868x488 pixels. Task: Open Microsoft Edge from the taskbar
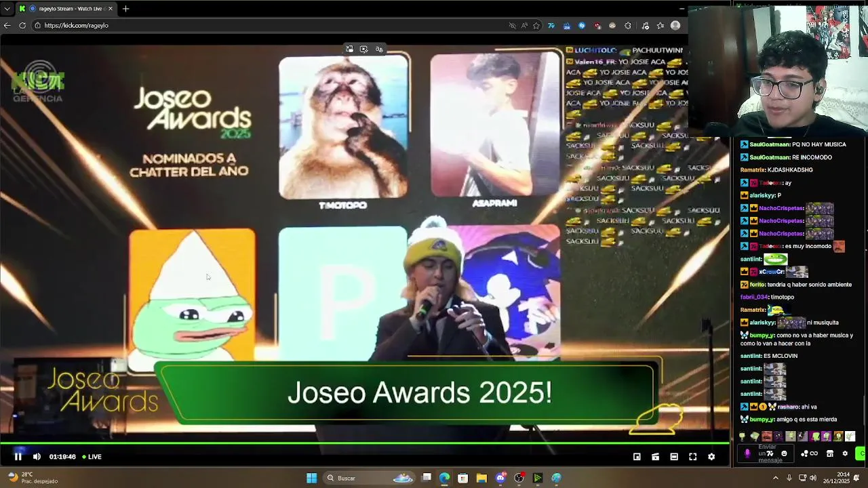(x=444, y=478)
